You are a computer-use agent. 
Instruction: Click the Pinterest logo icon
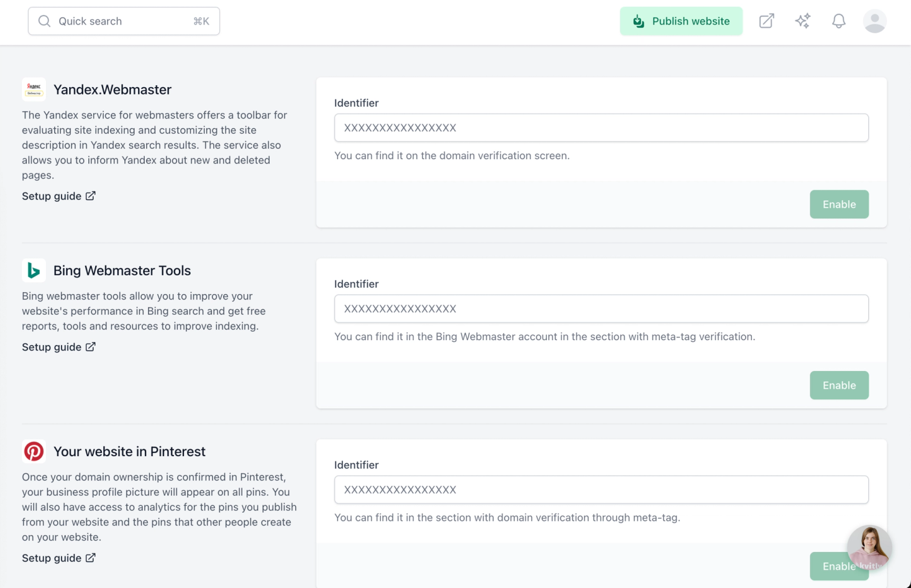click(x=34, y=451)
